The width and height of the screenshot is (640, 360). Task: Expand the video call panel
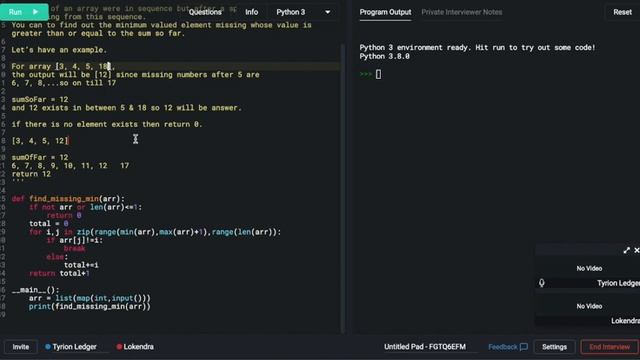pyautogui.click(x=627, y=250)
